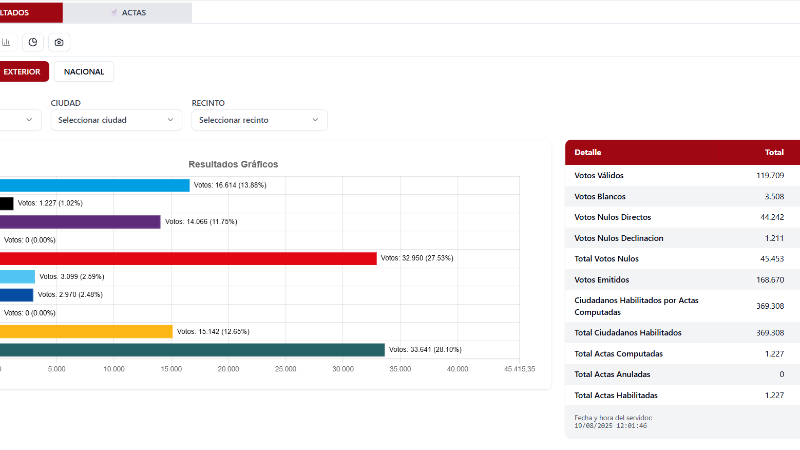Viewport: 800px width, 450px height.
Task: Select the 168.670 emitted votes value
Action: pyautogui.click(x=770, y=280)
